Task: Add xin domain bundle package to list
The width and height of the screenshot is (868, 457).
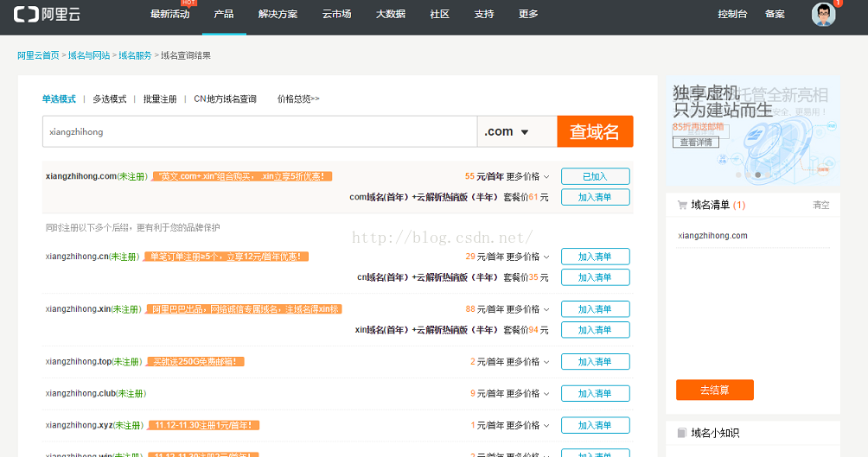Action: point(595,330)
